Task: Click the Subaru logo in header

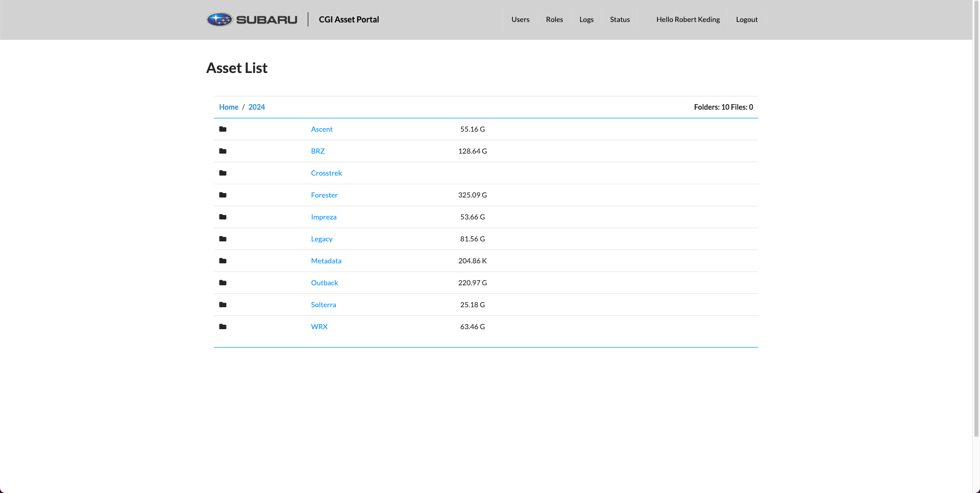Action: pyautogui.click(x=252, y=19)
